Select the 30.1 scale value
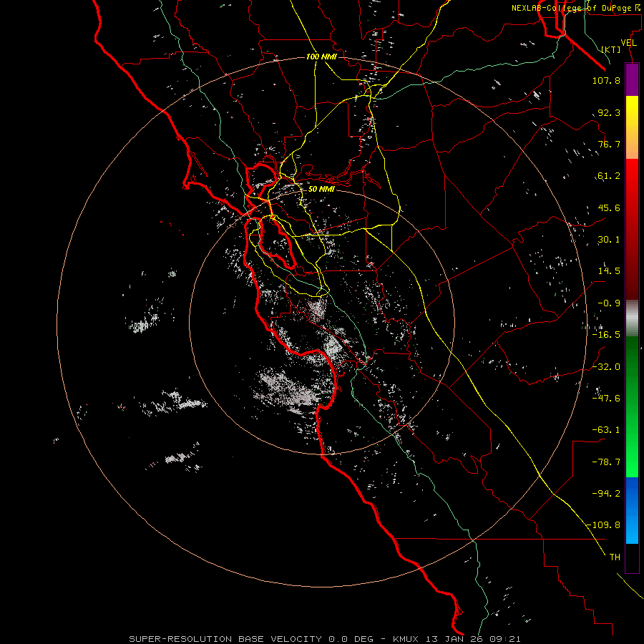This screenshot has height=644, width=644. [x=609, y=240]
